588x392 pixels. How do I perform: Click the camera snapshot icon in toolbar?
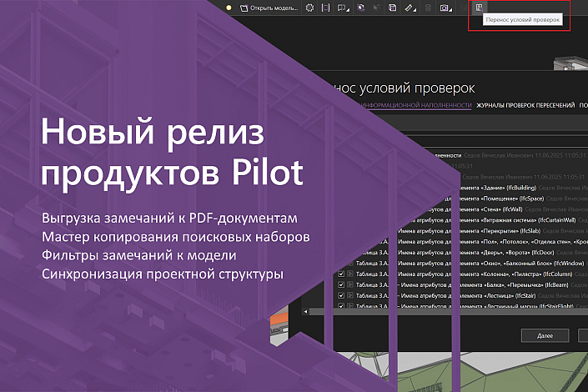445,8
